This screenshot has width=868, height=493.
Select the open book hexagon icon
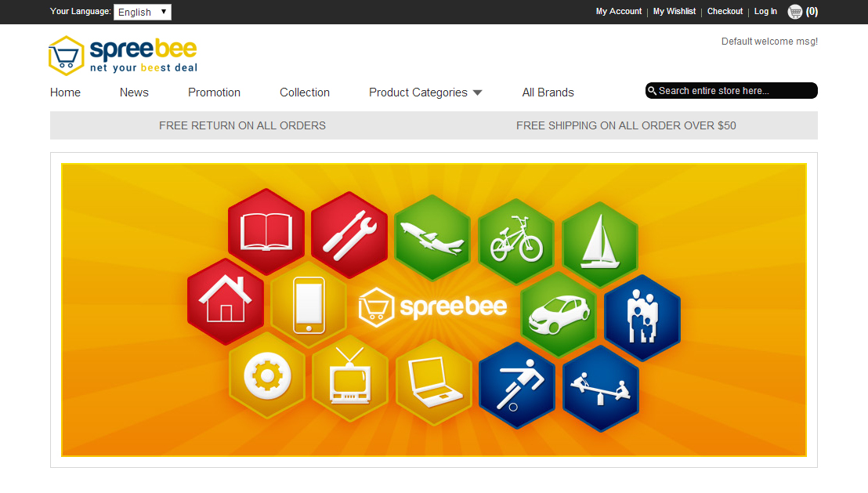pyautogui.click(x=266, y=231)
